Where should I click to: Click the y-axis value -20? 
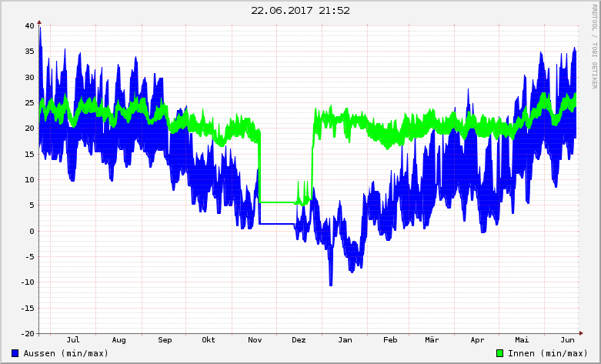click(27, 334)
